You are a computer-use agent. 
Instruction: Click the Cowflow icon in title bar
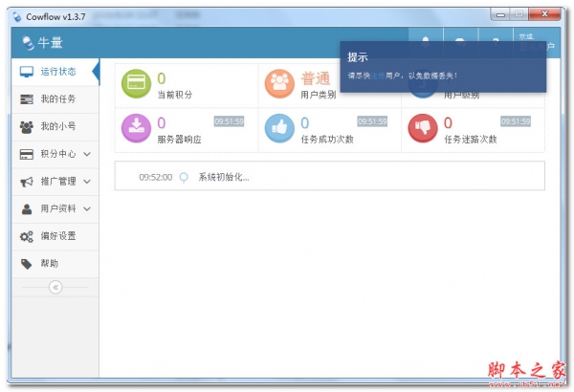pos(17,17)
